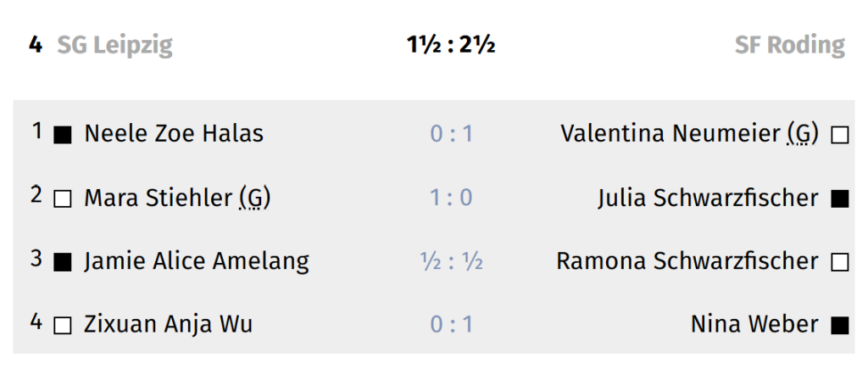Click black piece icon beside Julia Schwarzfischer

[x=839, y=199]
